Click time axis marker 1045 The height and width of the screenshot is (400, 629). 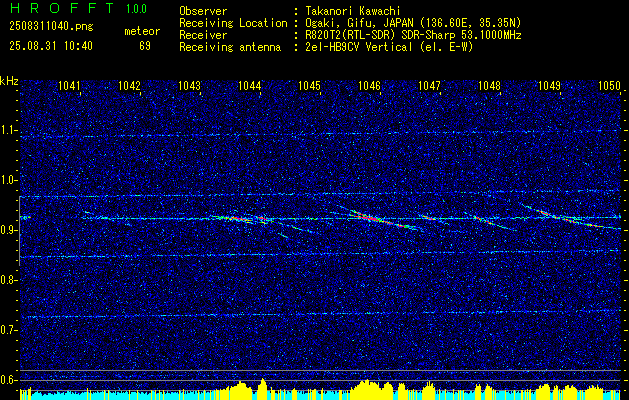pos(310,85)
